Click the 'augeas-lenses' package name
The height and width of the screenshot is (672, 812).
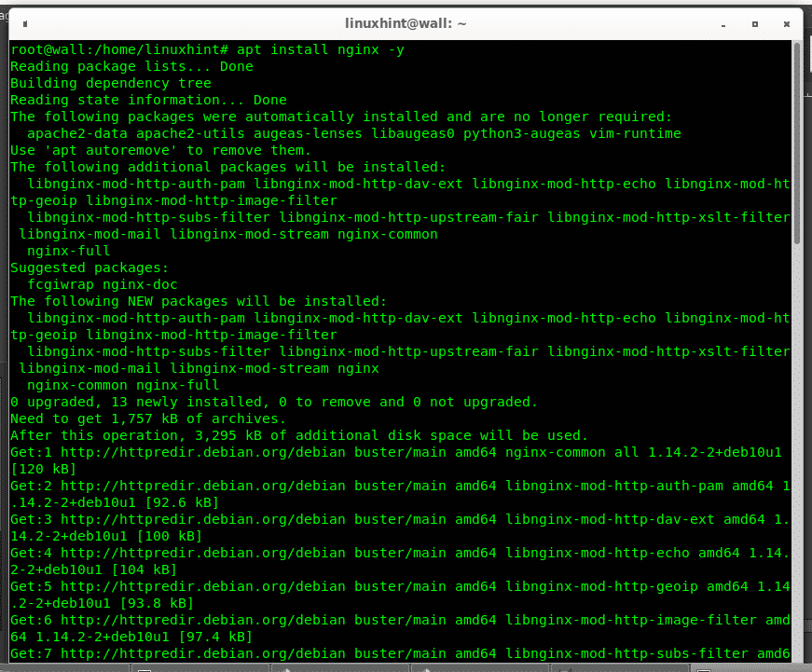(308, 133)
